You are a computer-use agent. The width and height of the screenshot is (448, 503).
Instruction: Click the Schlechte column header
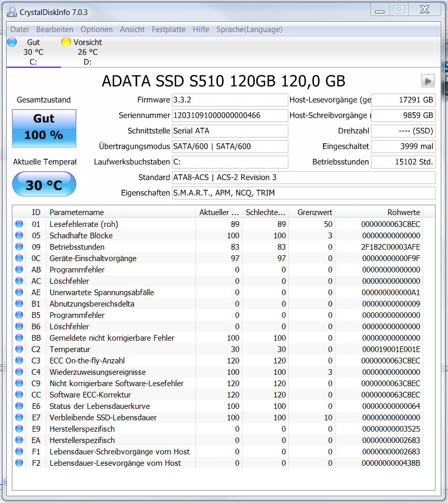265,212
